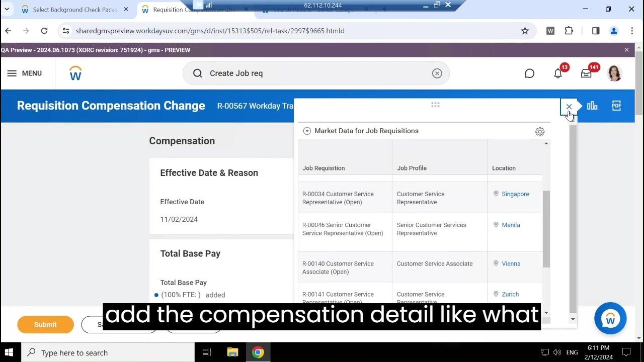Open the Vienna location link
644x362 pixels.
(x=511, y=264)
